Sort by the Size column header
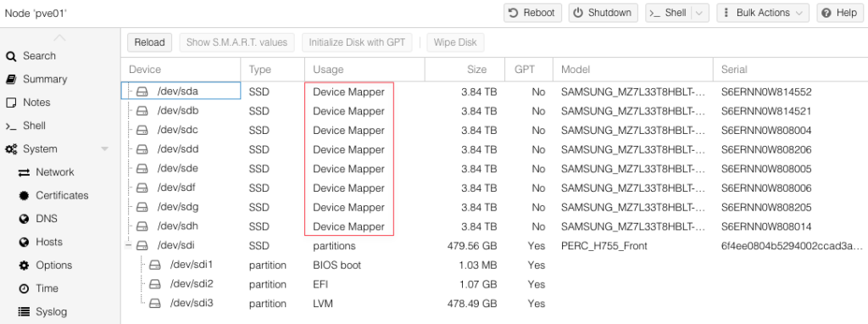Viewport: 868px width, 324px height. pos(465,70)
